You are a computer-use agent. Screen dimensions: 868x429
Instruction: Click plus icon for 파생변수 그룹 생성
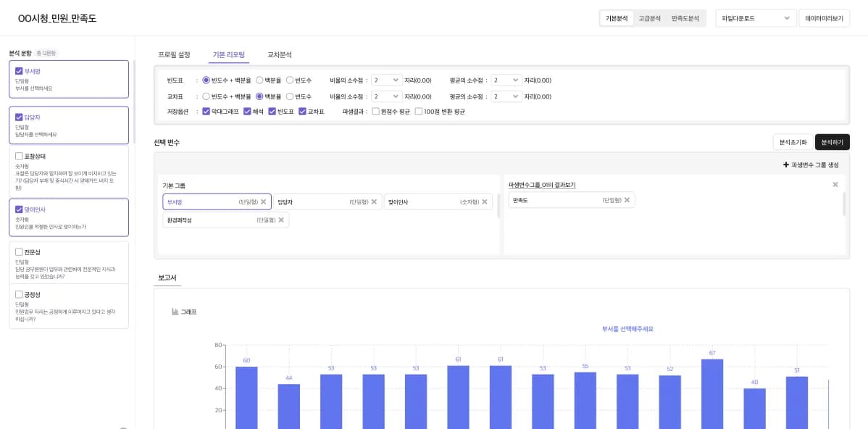pos(786,165)
